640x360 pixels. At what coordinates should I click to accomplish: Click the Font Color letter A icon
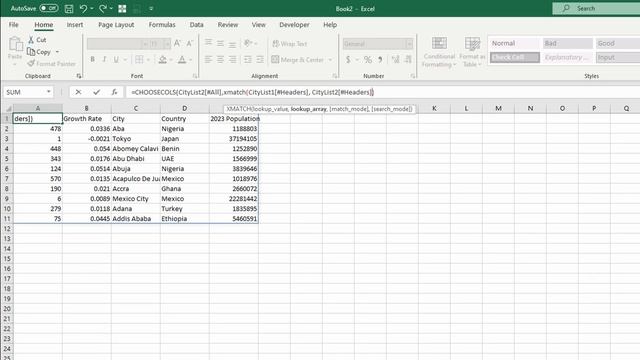(182, 60)
